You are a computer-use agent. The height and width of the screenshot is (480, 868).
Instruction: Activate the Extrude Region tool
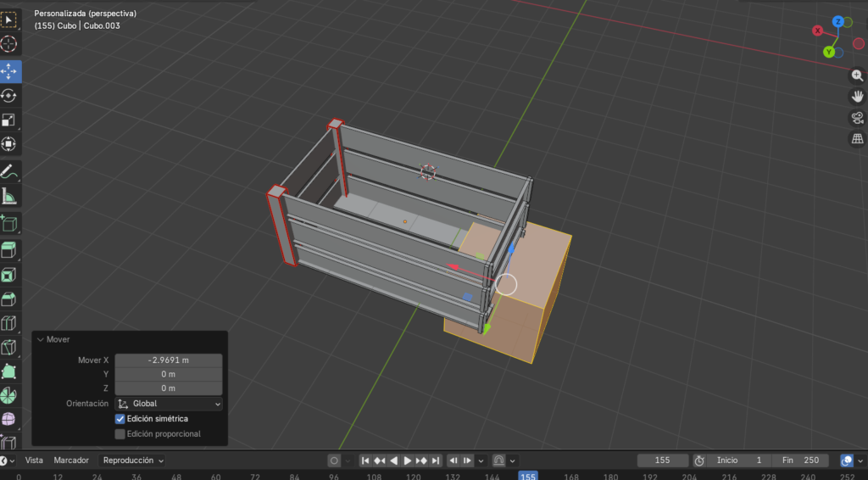[x=9, y=249]
